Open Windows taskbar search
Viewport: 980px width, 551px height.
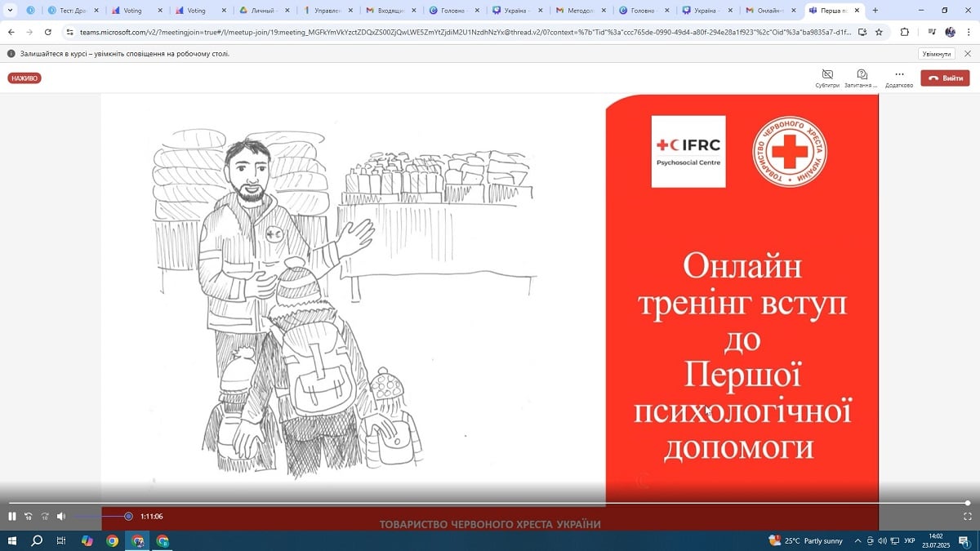click(x=37, y=540)
